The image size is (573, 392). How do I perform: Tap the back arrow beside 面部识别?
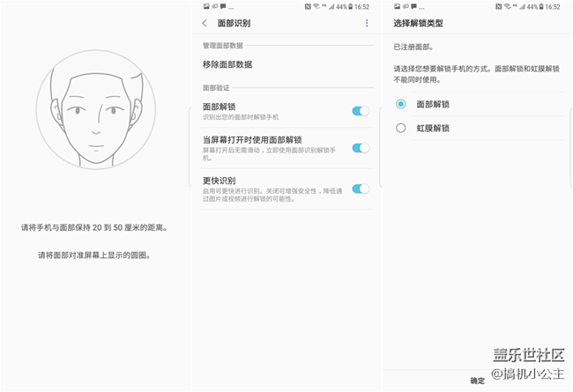click(x=205, y=23)
